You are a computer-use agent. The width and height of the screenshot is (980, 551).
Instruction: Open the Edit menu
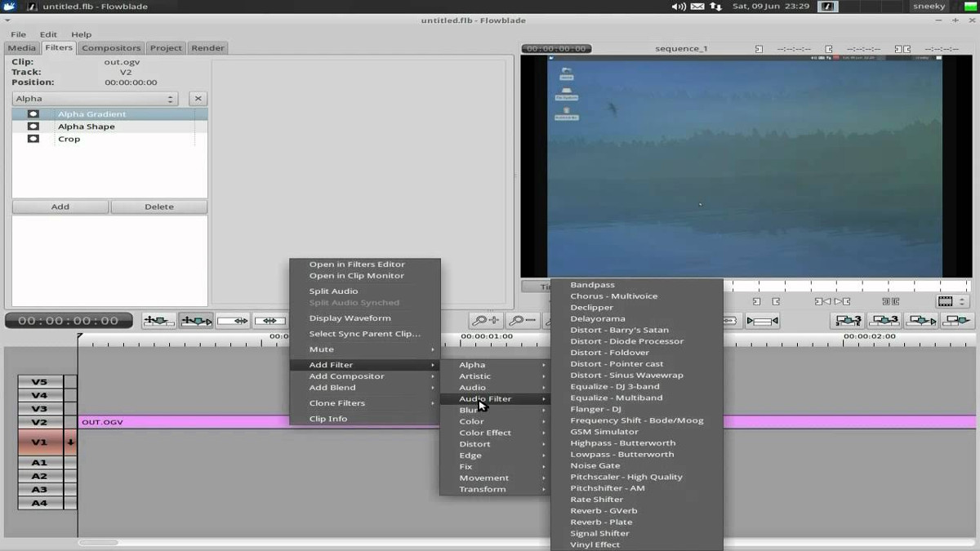click(47, 33)
